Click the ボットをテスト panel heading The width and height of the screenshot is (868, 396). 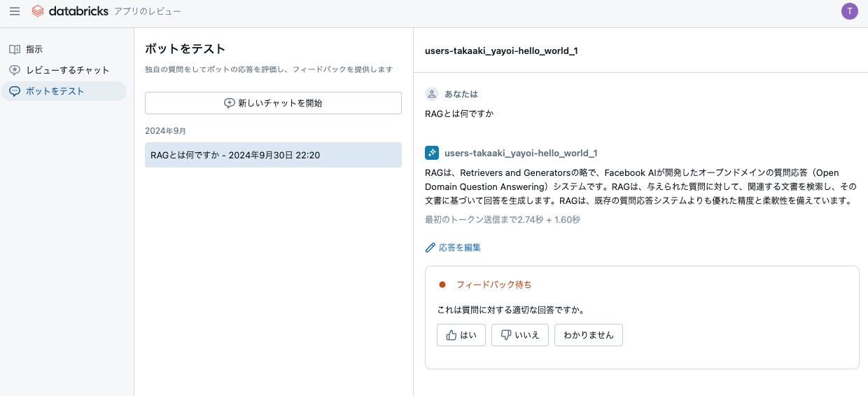(x=185, y=49)
